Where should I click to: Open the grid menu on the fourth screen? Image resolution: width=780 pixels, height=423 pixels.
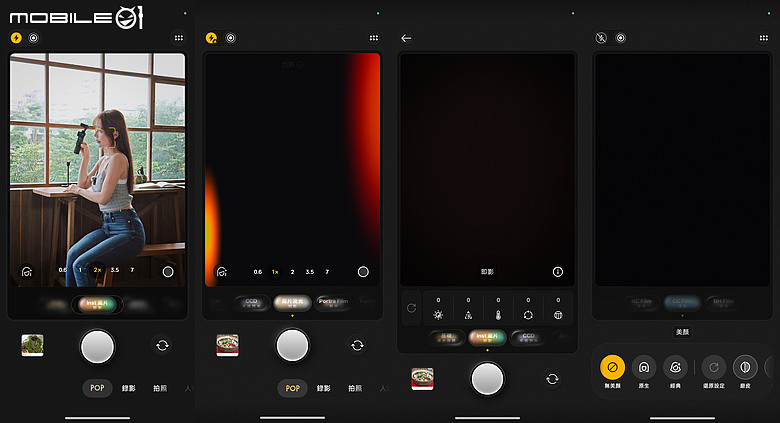click(764, 38)
